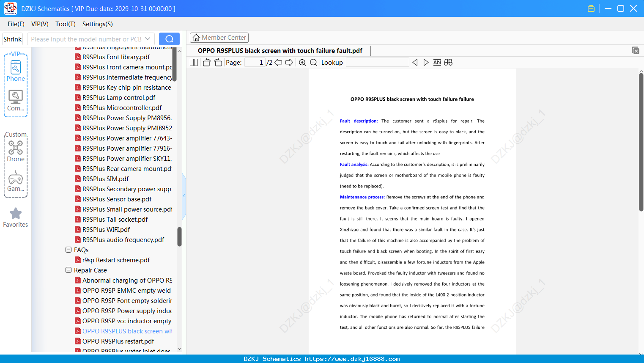Open Member Center
Image resolution: width=644 pixels, height=363 pixels.
(219, 38)
